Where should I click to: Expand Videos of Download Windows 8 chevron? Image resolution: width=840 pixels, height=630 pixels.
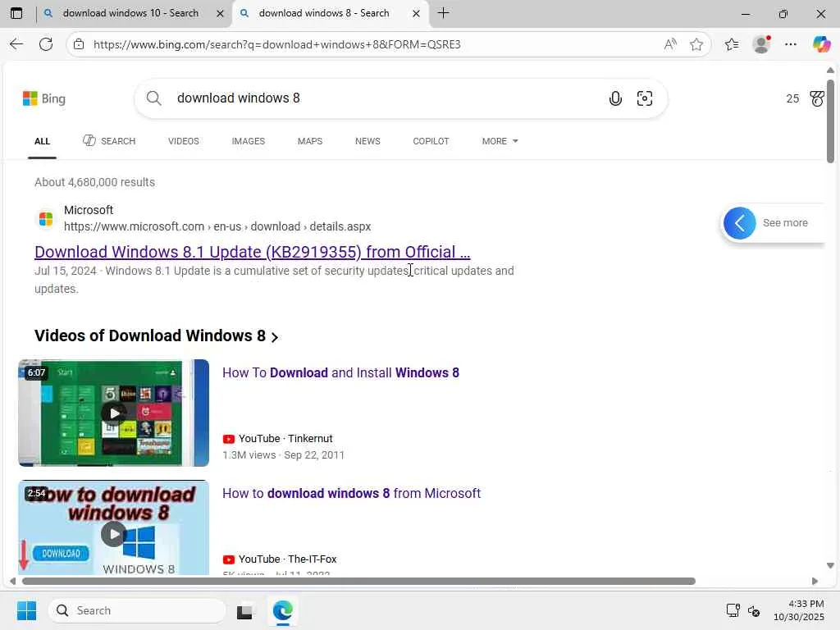[x=275, y=337]
